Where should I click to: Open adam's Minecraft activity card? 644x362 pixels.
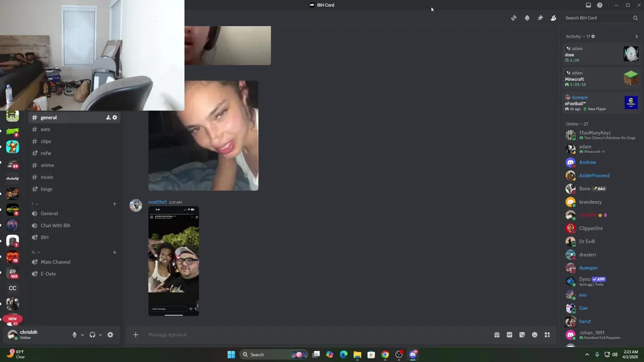click(x=601, y=78)
